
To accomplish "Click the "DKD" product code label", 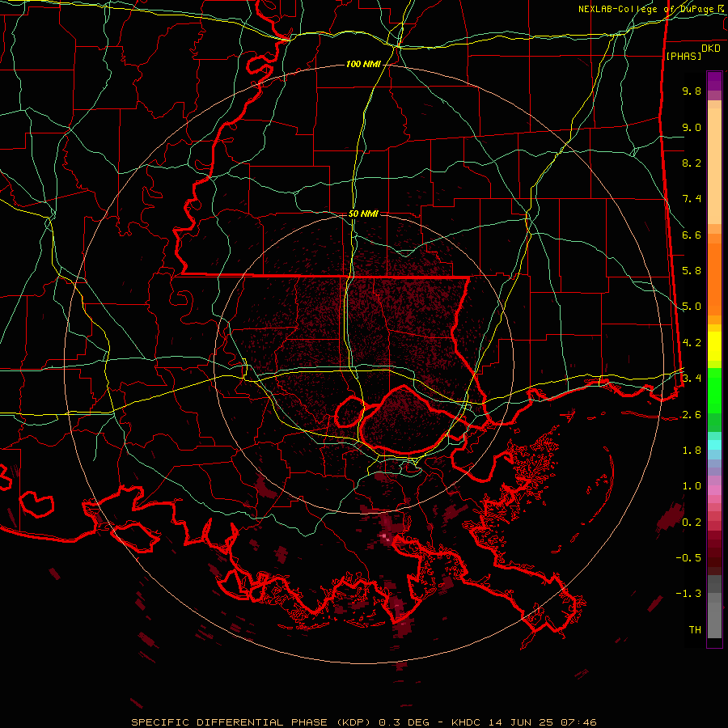I will click(x=711, y=49).
